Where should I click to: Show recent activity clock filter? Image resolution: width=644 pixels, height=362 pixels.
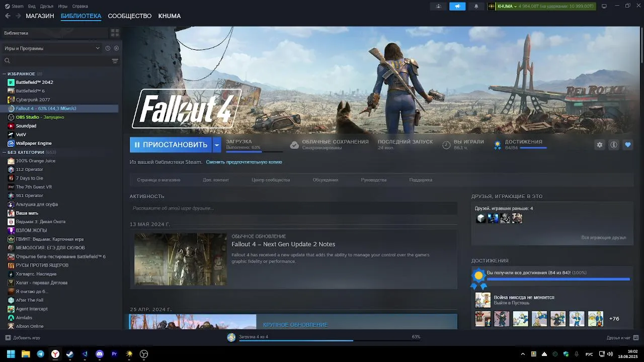coord(108,48)
